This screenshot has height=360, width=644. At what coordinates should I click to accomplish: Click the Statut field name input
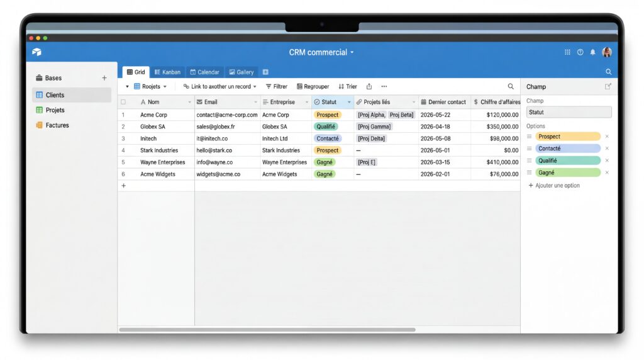pos(569,112)
